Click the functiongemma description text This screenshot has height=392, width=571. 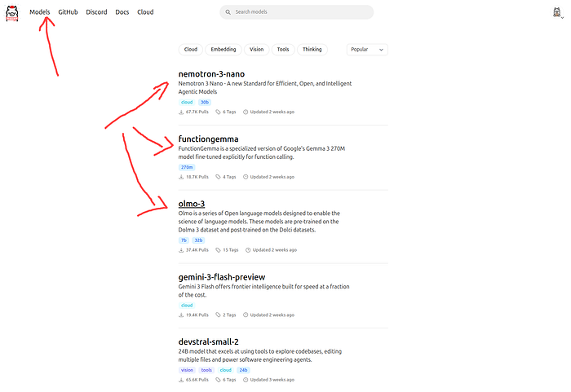pyautogui.click(x=262, y=153)
